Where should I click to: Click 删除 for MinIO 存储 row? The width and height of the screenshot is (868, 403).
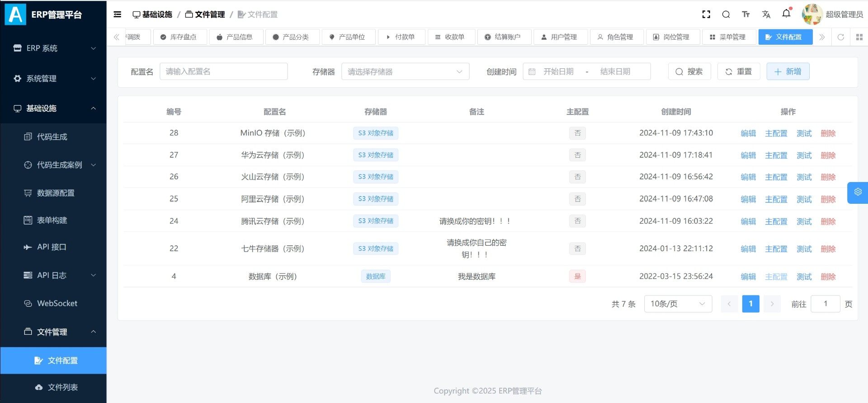(x=828, y=133)
